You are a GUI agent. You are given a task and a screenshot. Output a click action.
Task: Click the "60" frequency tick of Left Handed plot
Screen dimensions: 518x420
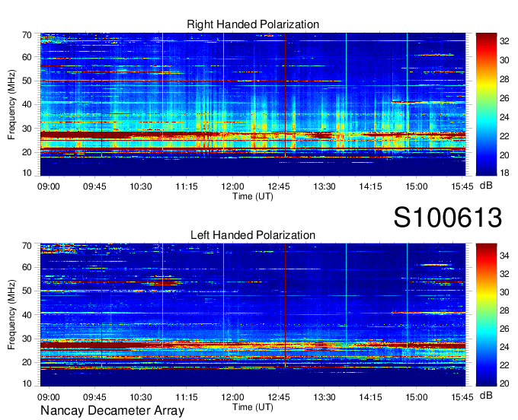(27, 267)
